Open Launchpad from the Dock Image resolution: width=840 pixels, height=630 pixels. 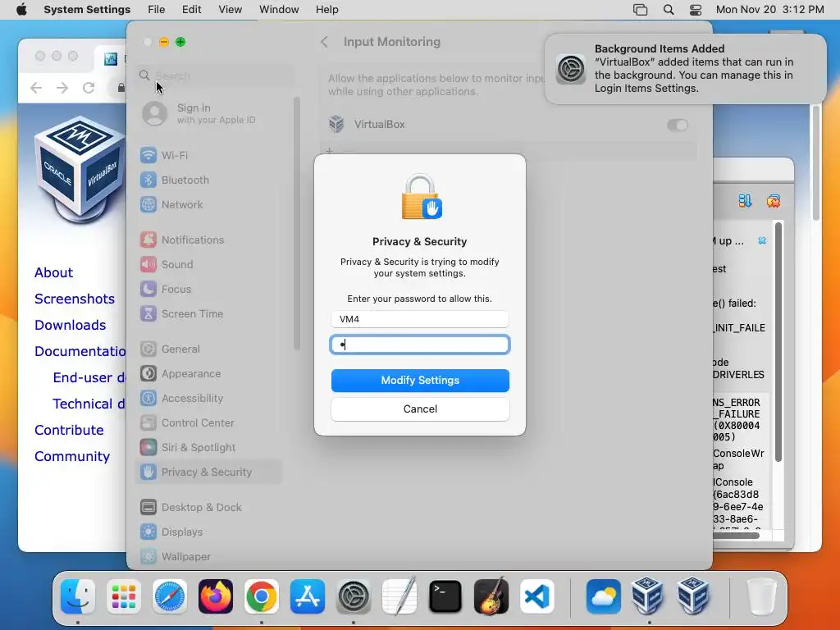tap(124, 596)
